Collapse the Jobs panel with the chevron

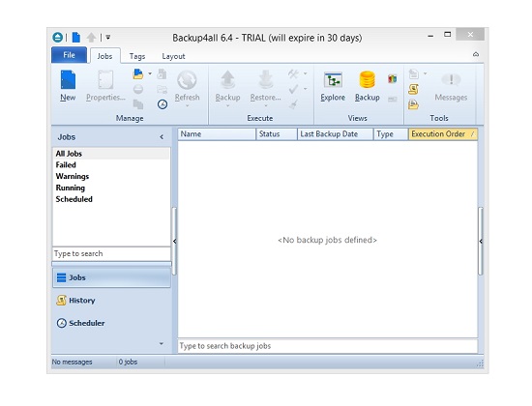(x=162, y=137)
